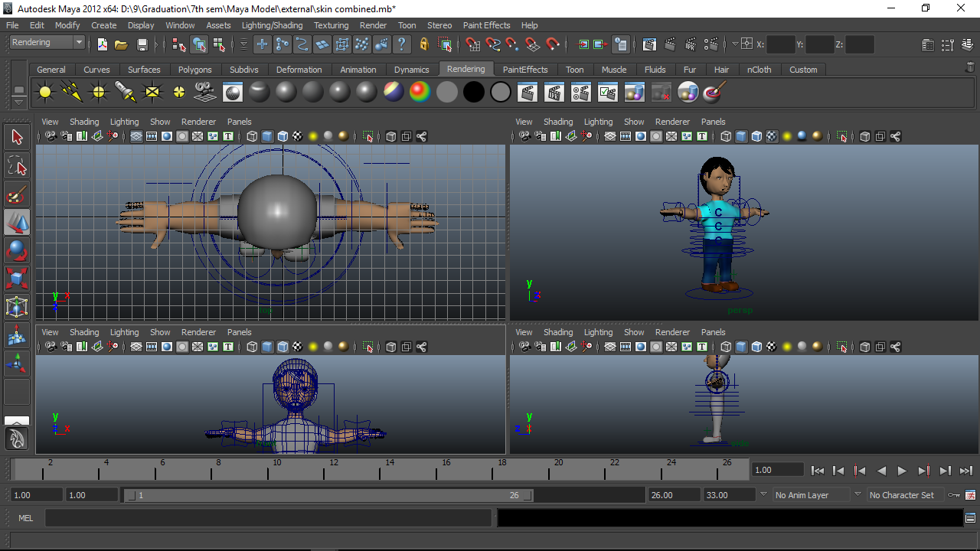Image resolution: width=980 pixels, height=551 pixels.
Task: Open Render Settings from the status line
Action: [710, 44]
